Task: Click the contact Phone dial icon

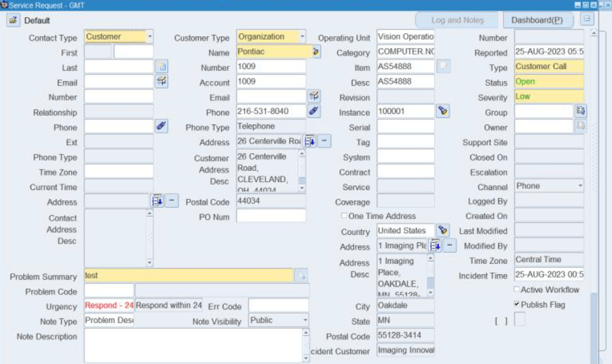Action: point(161,127)
